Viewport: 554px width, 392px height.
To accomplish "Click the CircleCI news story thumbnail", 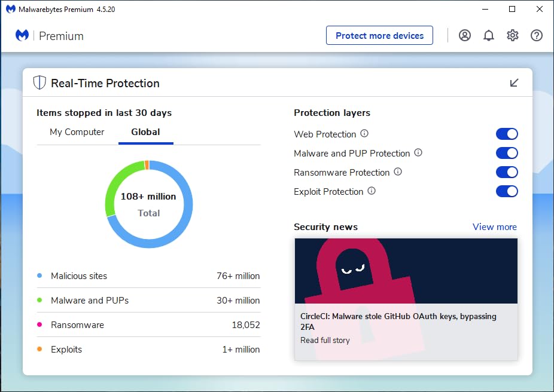I will pos(406,270).
